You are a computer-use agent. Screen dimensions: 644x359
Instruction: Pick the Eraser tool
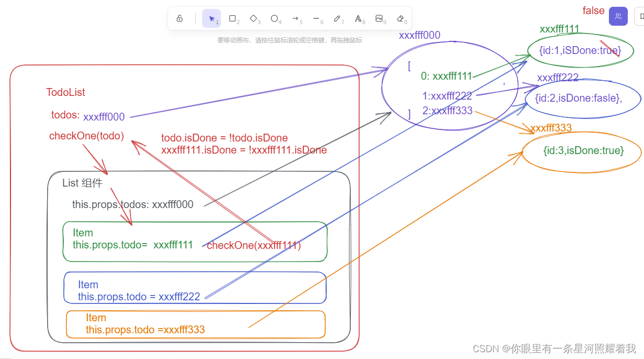click(x=400, y=18)
